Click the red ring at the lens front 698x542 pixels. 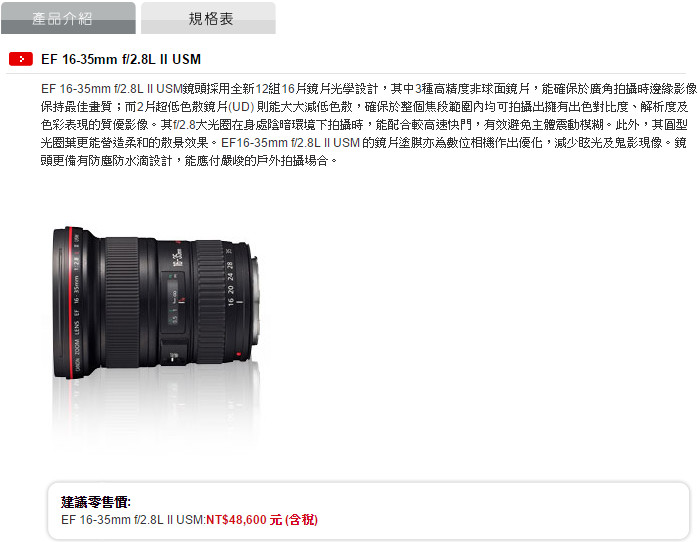tap(69, 303)
